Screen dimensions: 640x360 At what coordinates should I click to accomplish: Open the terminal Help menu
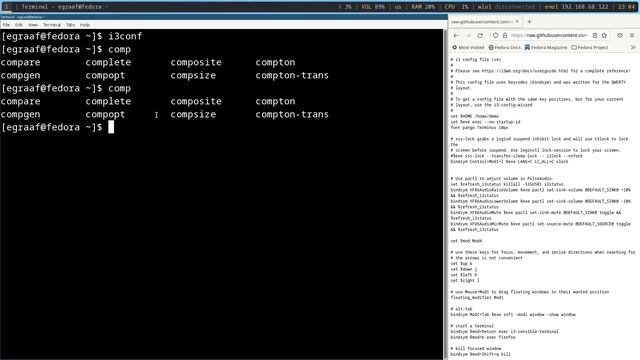point(84,25)
